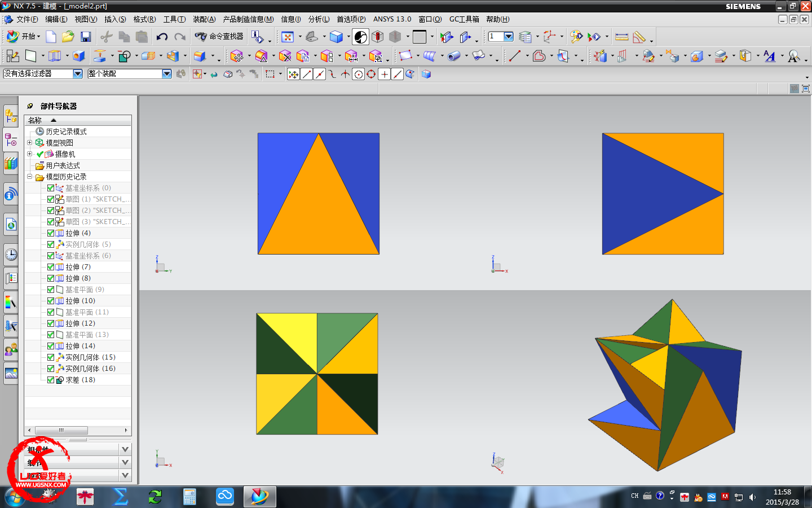Open the 开始 start dropdown
Image resolution: width=812 pixels, height=508 pixels.
pos(24,37)
